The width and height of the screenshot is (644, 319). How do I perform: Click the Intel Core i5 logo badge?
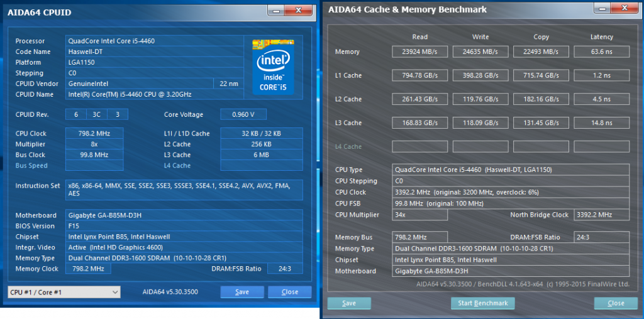point(273,67)
